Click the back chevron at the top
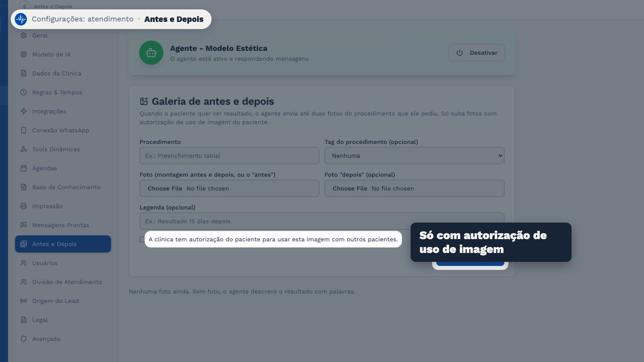The width and height of the screenshot is (644, 362). 25,6
